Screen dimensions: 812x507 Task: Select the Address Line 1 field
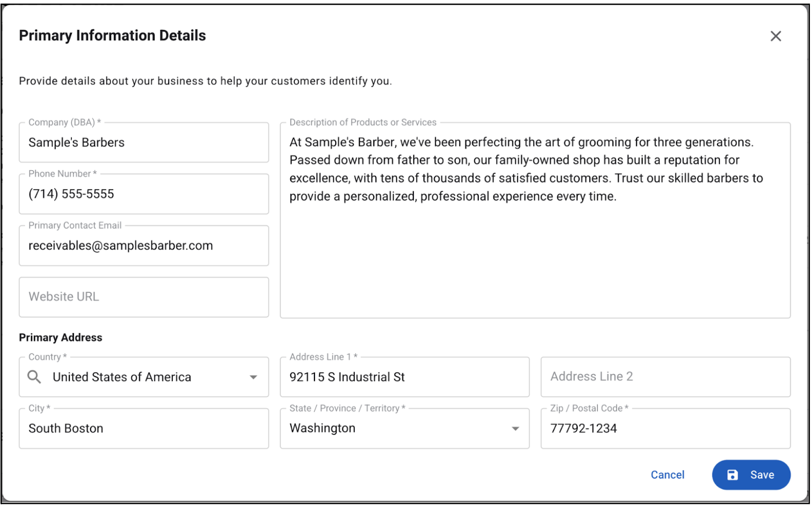click(404, 377)
